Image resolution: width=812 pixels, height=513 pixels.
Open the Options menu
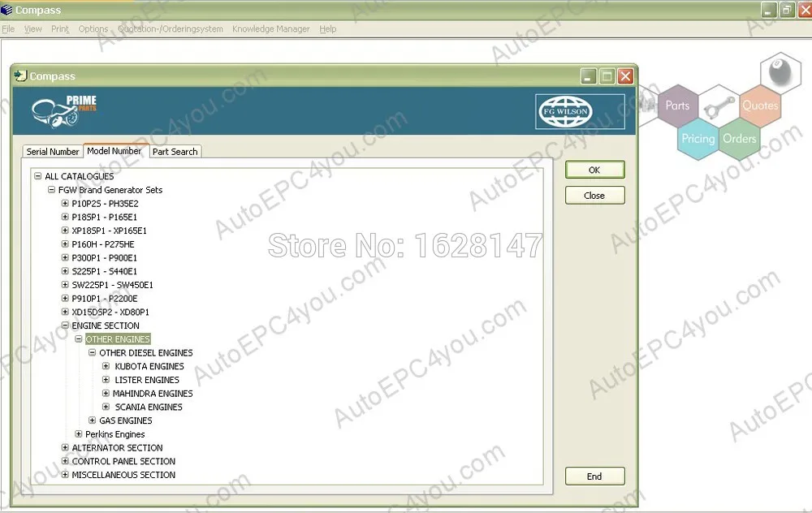[93, 29]
